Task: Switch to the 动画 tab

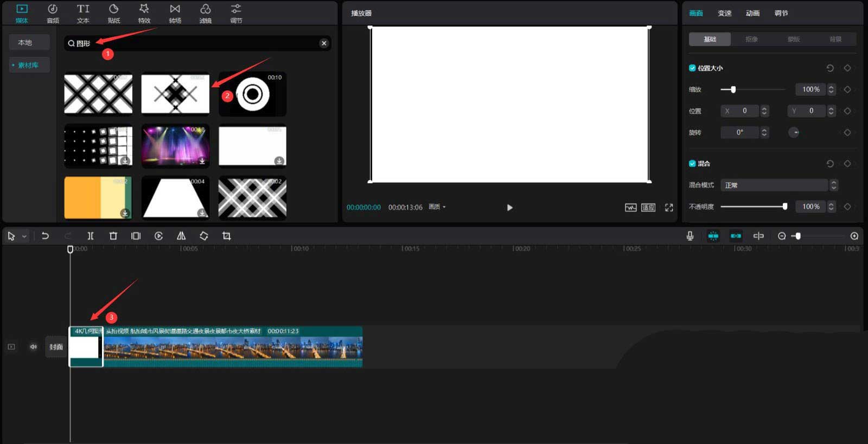Action: pos(752,13)
